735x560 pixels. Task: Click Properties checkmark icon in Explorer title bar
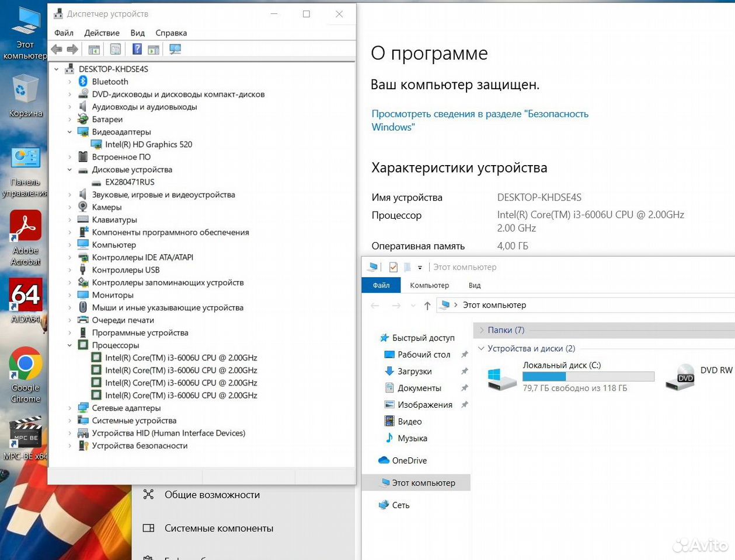click(x=393, y=267)
